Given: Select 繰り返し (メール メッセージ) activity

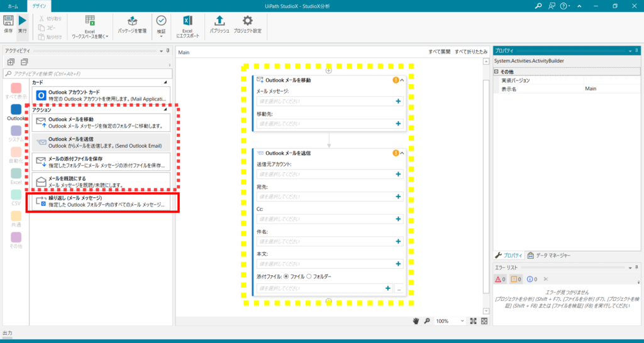Looking at the screenshot, I should 103,202.
